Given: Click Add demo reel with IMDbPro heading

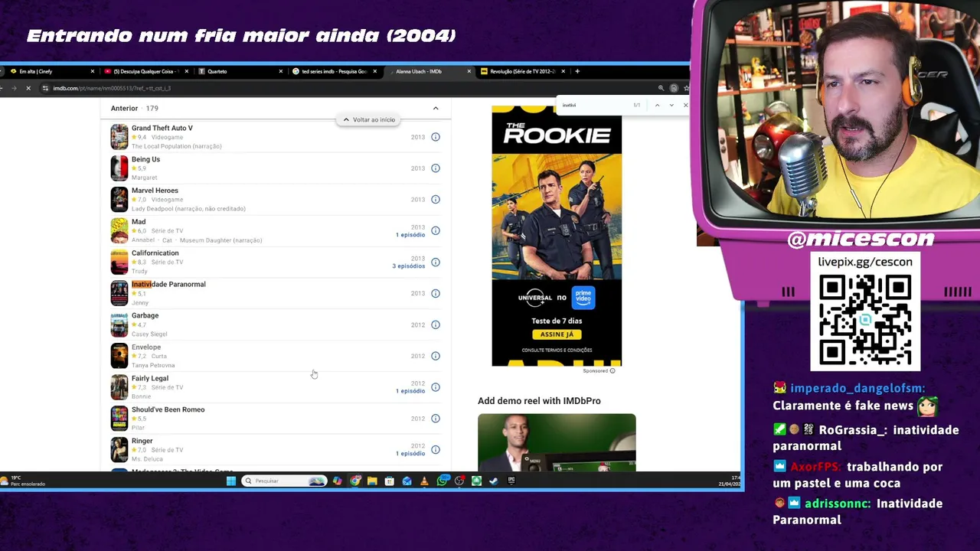Looking at the screenshot, I should pos(539,401).
